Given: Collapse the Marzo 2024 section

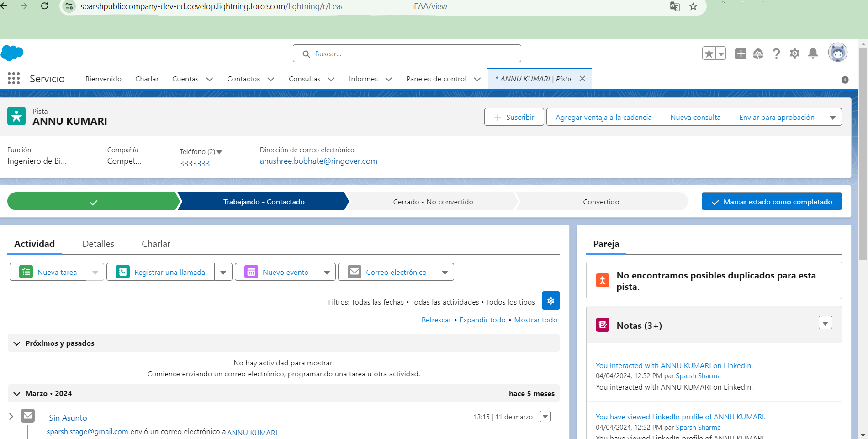Looking at the screenshot, I should [17, 393].
